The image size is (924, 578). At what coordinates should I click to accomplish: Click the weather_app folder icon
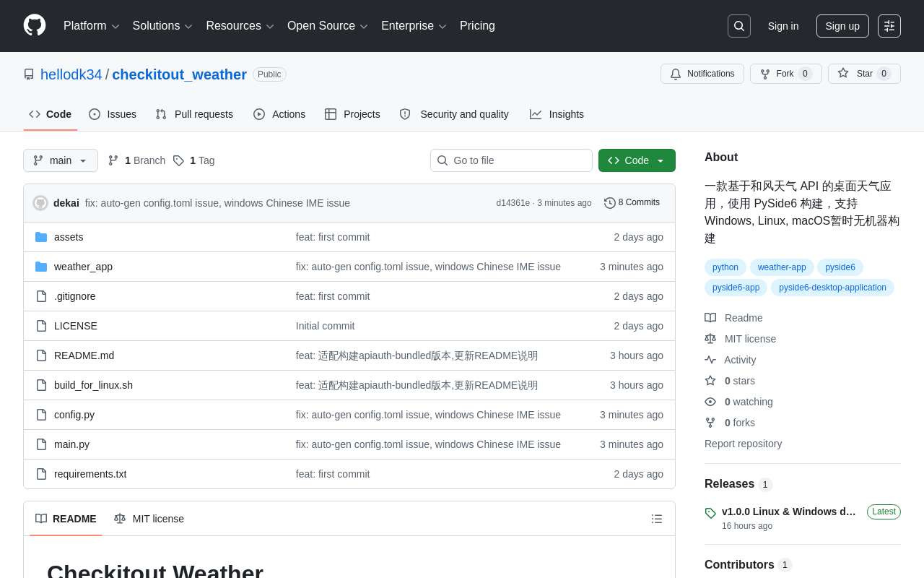41,267
